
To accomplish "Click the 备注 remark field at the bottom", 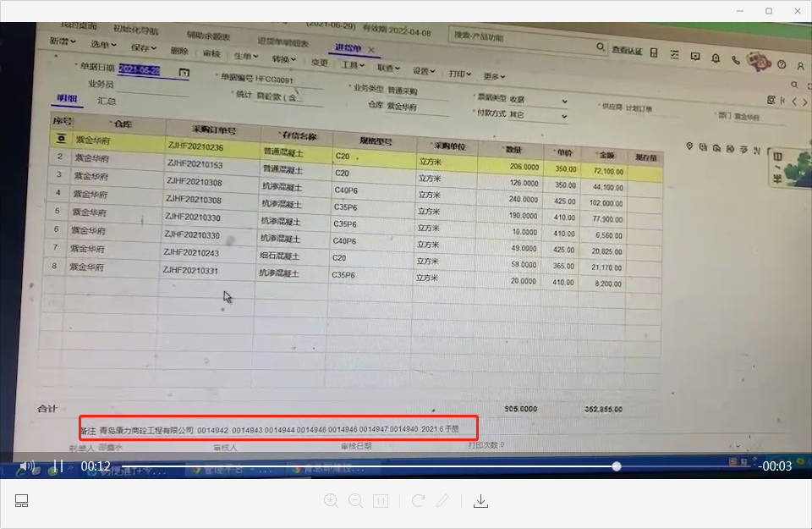I will (x=278, y=429).
